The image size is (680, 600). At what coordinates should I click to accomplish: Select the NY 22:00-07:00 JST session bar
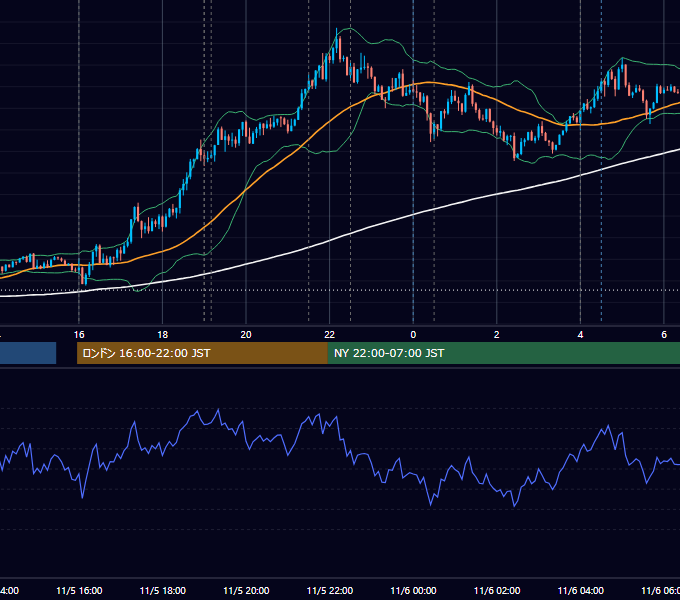pyautogui.click(x=503, y=353)
